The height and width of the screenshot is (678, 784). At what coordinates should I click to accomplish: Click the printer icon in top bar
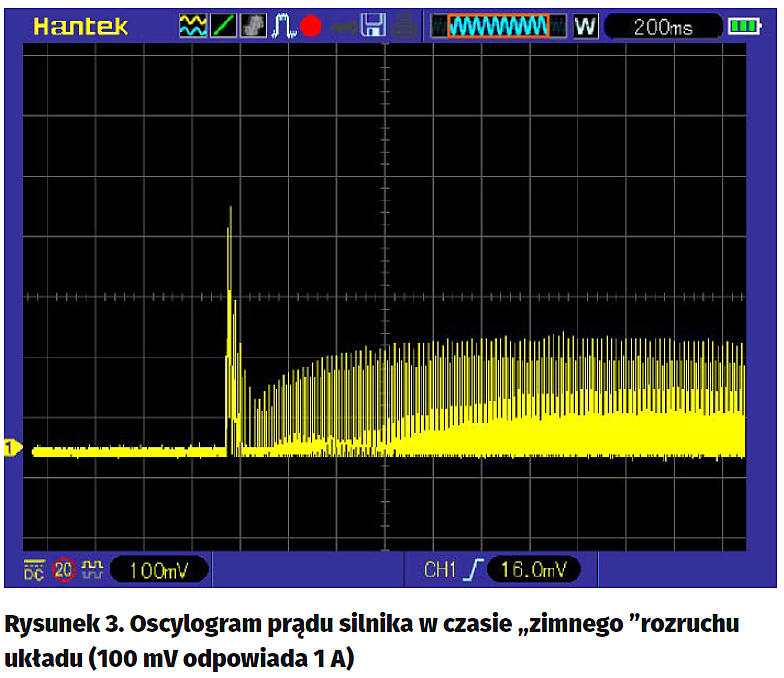click(402, 27)
